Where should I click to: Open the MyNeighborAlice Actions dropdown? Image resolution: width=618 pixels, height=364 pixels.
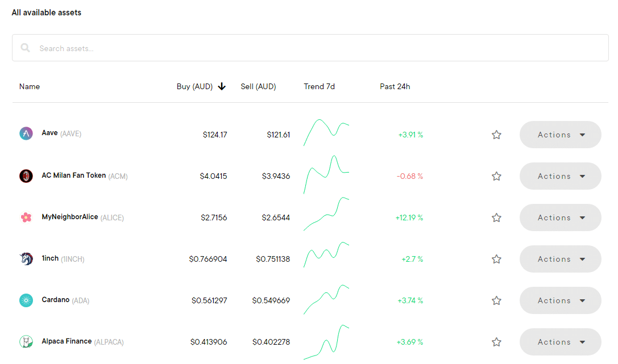point(561,217)
